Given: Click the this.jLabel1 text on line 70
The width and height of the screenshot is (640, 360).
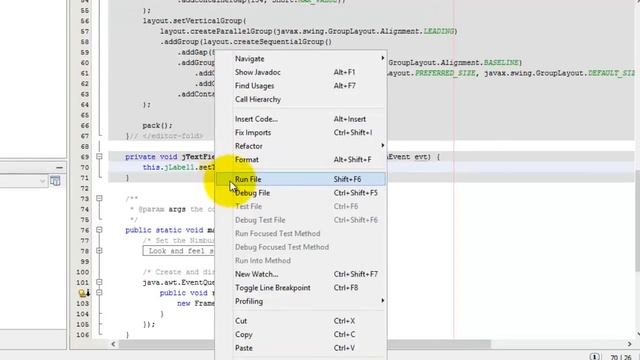Looking at the screenshot, I should click(169, 167).
